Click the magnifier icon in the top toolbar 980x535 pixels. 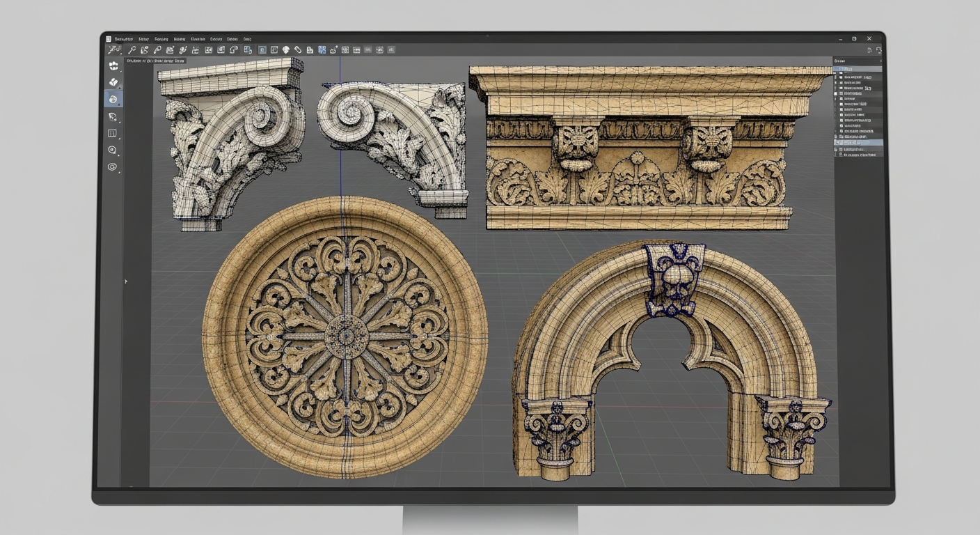click(132, 50)
